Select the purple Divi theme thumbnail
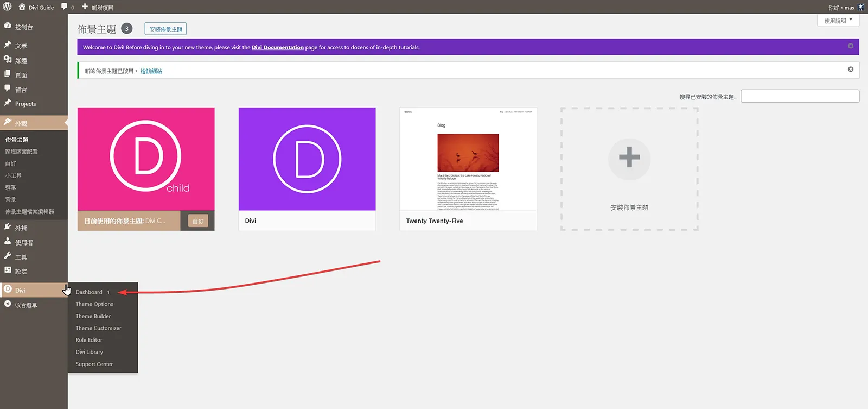The image size is (868, 409). point(307,159)
